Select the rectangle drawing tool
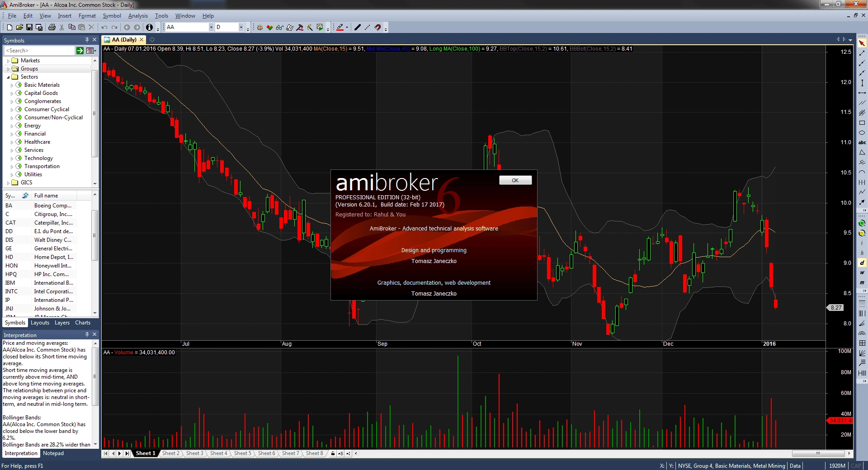The width and height of the screenshot is (868, 470). 862,122
